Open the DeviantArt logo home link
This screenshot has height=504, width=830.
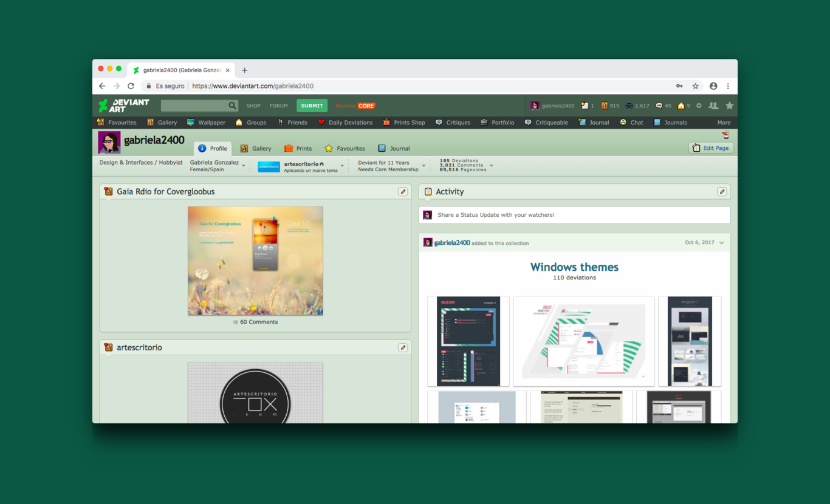[124, 106]
